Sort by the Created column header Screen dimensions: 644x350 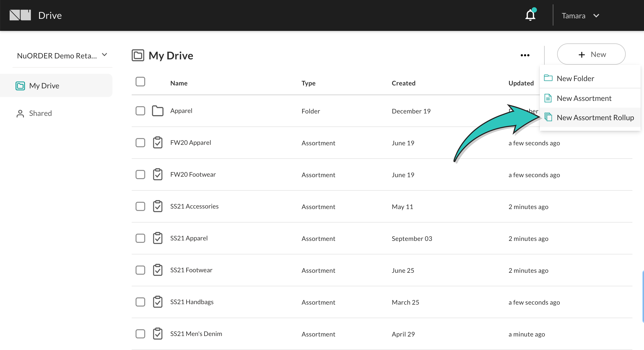point(403,83)
